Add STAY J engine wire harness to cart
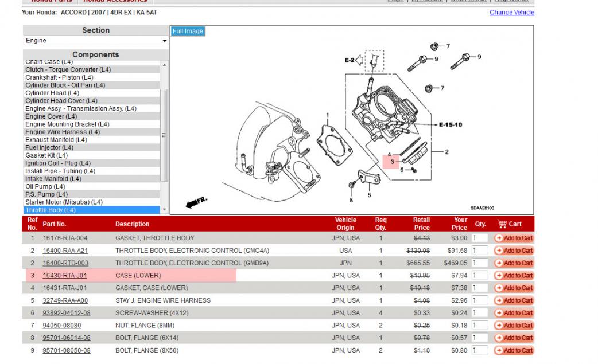 pos(514,300)
